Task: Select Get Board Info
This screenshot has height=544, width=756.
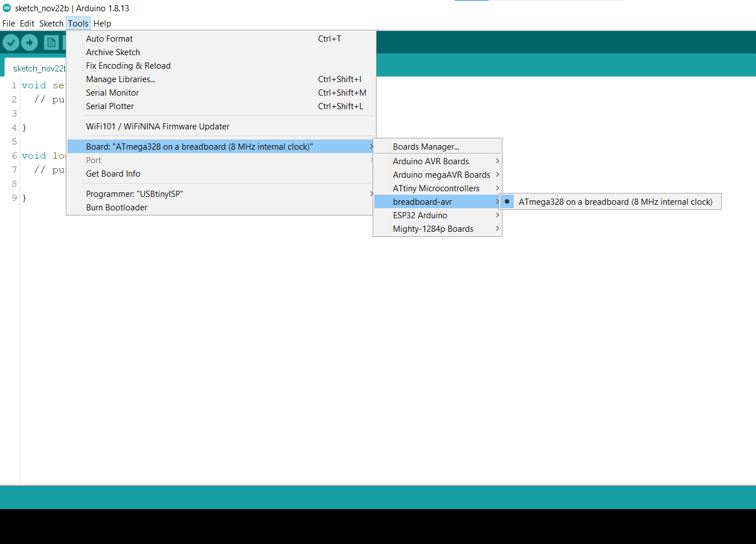Action: (x=221, y=174)
